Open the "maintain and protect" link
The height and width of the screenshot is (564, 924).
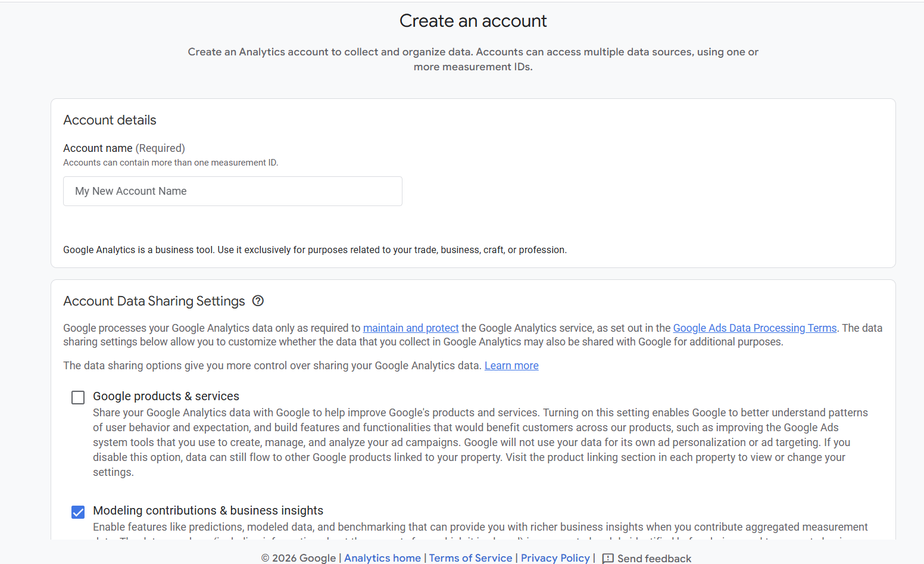(x=411, y=328)
